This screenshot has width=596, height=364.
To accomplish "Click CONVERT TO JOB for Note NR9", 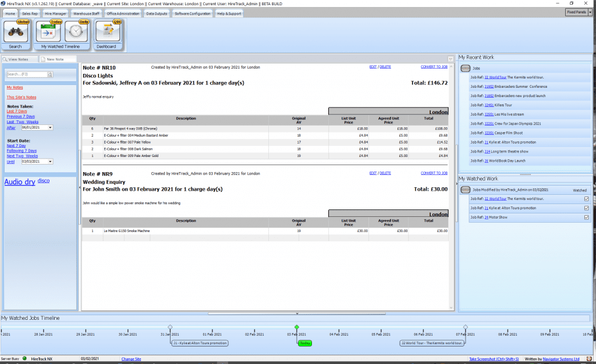I will click(x=434, y=173).
